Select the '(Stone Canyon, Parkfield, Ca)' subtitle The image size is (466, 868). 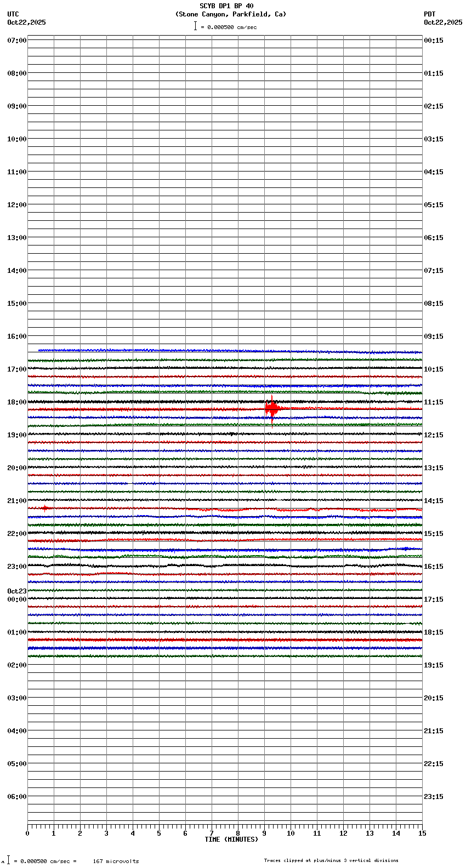(231, 14)
